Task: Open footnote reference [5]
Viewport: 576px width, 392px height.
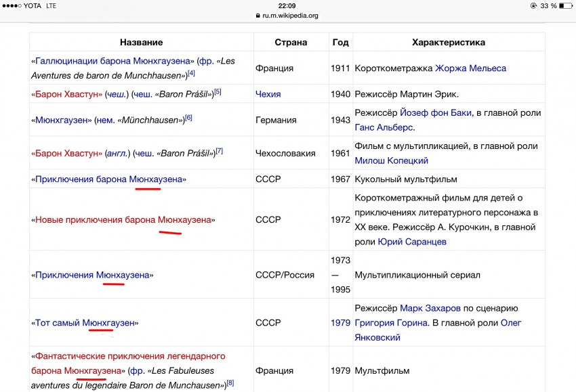Action: pos(218,92)
